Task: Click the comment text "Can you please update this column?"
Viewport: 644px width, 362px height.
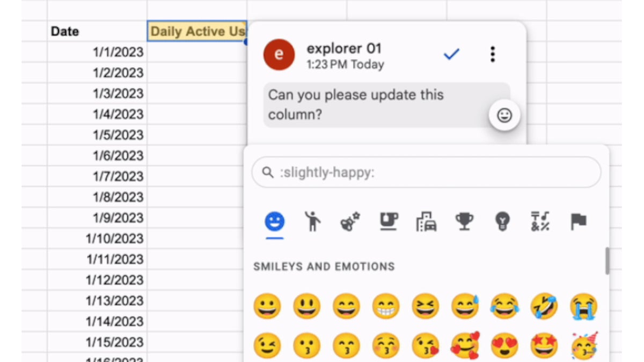Action: [356, 105]
